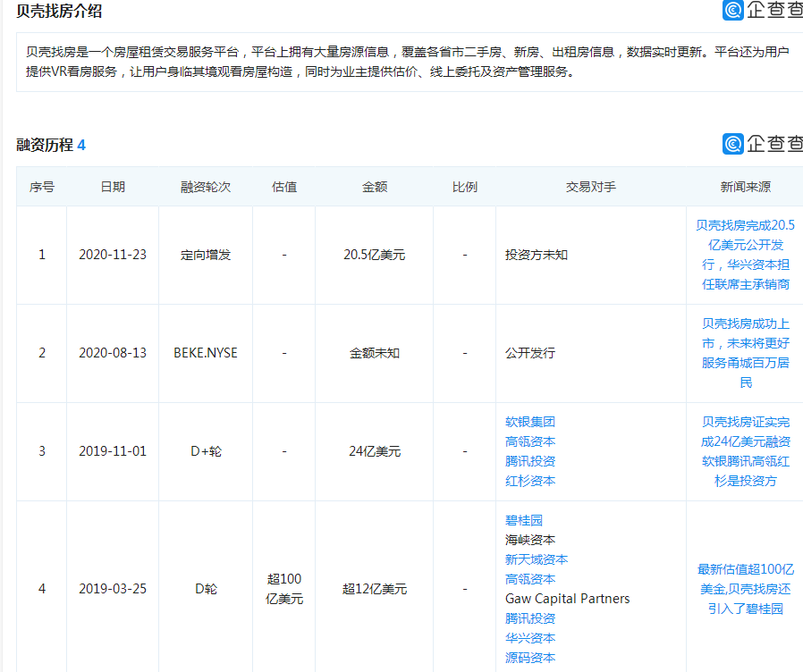Open the 华兴资本 investor link

tap(530, 638)
